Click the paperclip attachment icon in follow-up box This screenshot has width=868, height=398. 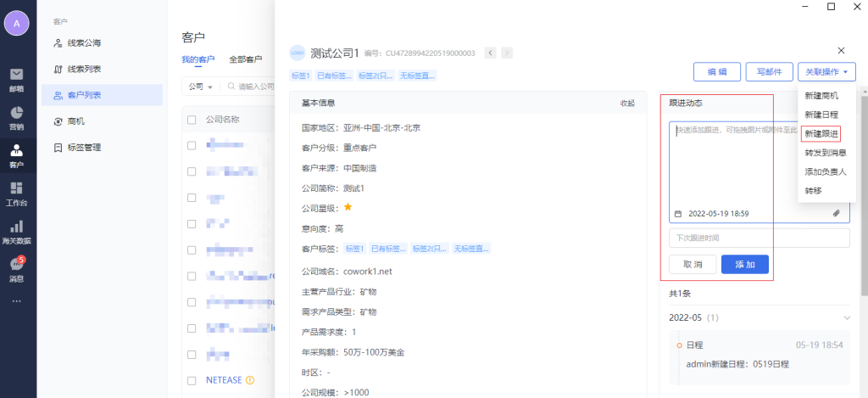pyautogui.click(x=836, y=214)
